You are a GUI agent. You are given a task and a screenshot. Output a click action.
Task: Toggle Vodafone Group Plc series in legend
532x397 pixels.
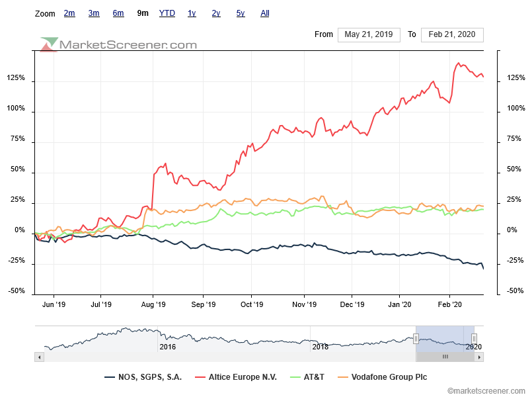click(x=383, y=377)
